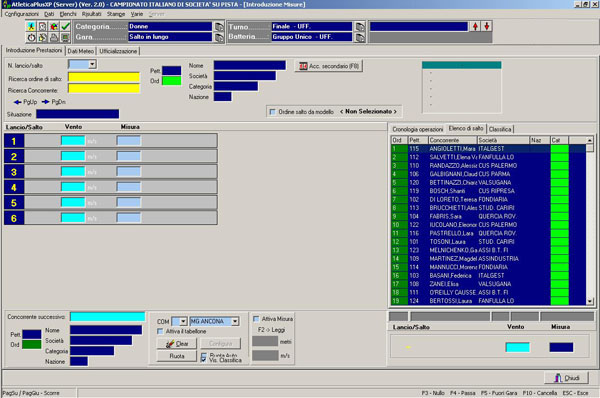Click the toolbar icon right of stopwatch

click(42, 38)
